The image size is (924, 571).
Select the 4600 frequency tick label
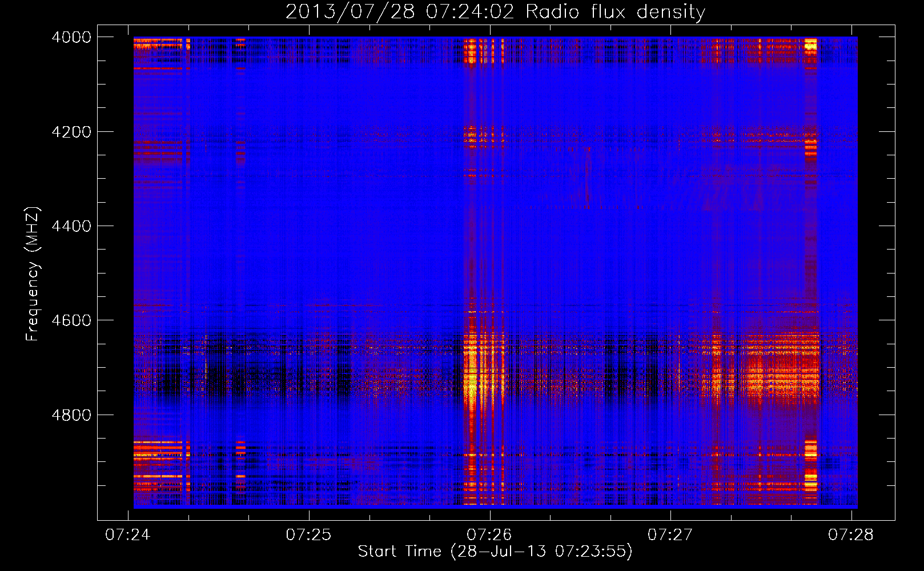click(71, 320)
